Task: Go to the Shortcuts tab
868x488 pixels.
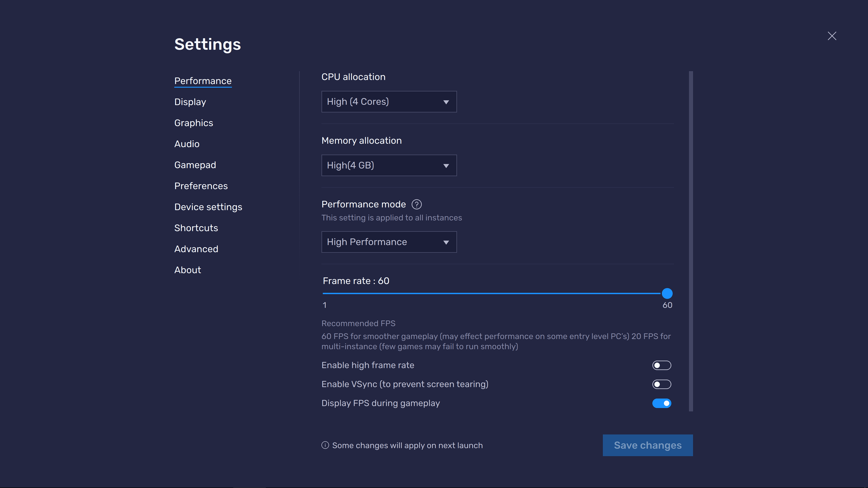Action: 196,228
